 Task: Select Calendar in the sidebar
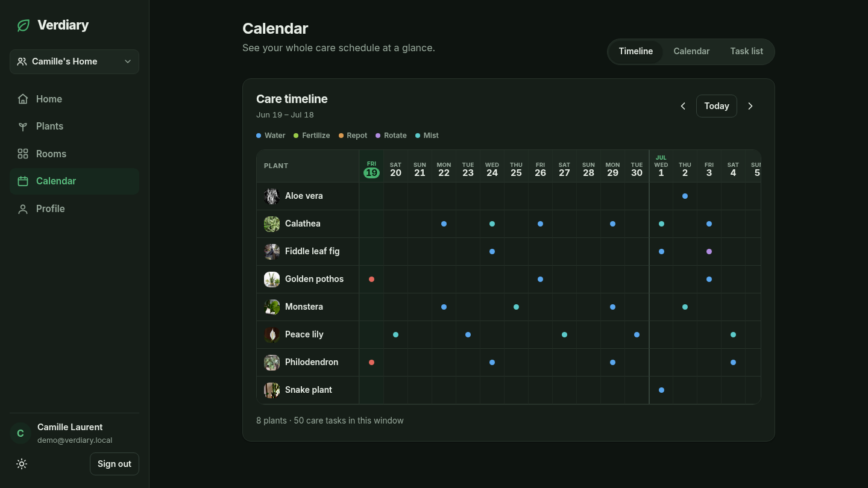click(74, 181)
